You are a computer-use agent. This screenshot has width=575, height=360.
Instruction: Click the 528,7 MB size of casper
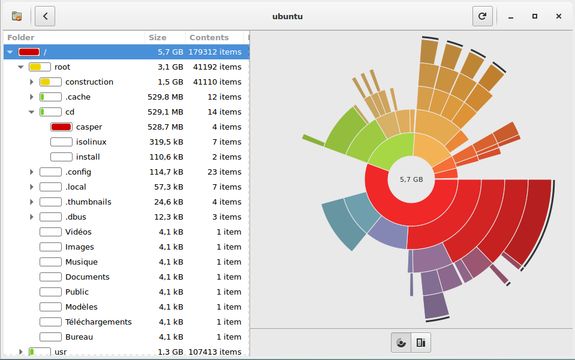(x=165, y=127)
